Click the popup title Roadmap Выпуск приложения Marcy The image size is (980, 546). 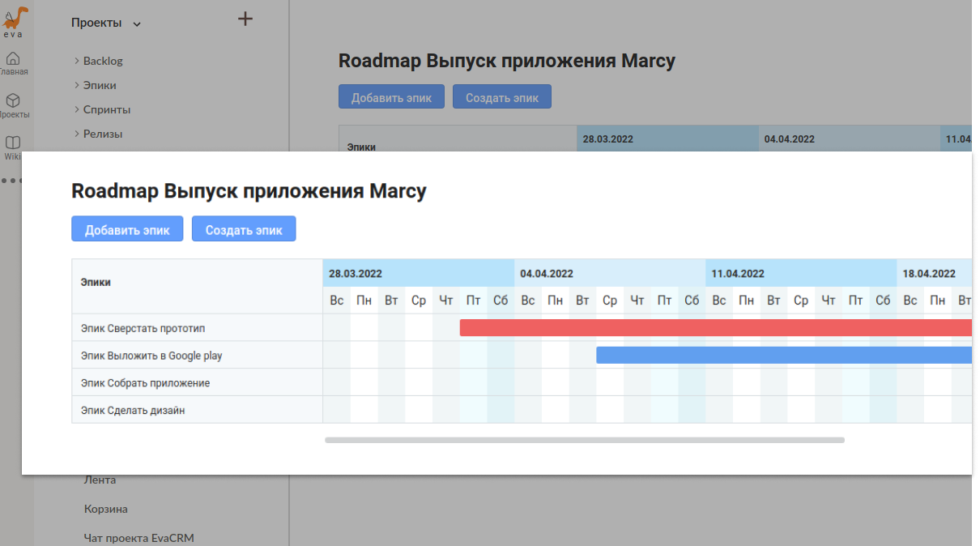pyautogui.click(x=249, y=191)
